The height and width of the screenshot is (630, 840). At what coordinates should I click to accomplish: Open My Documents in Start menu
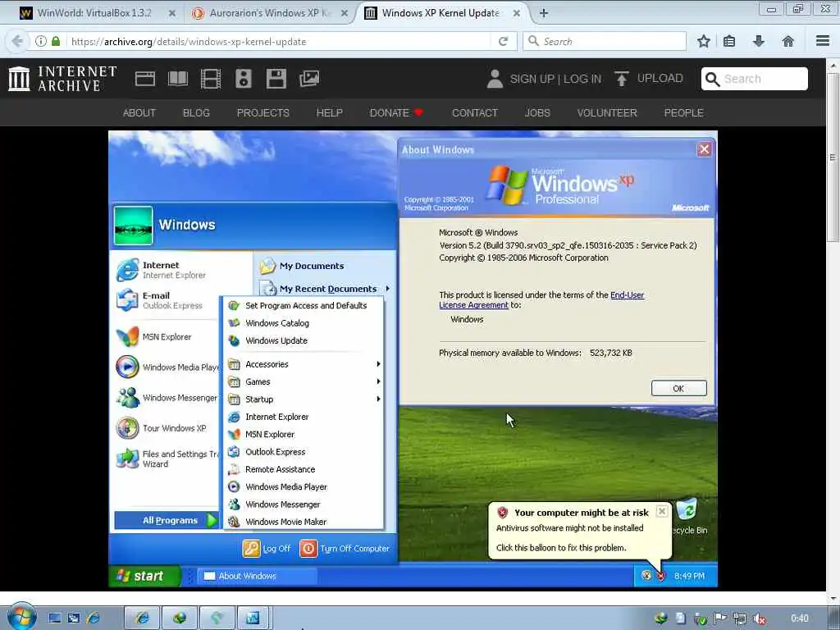tap(325, 266)
